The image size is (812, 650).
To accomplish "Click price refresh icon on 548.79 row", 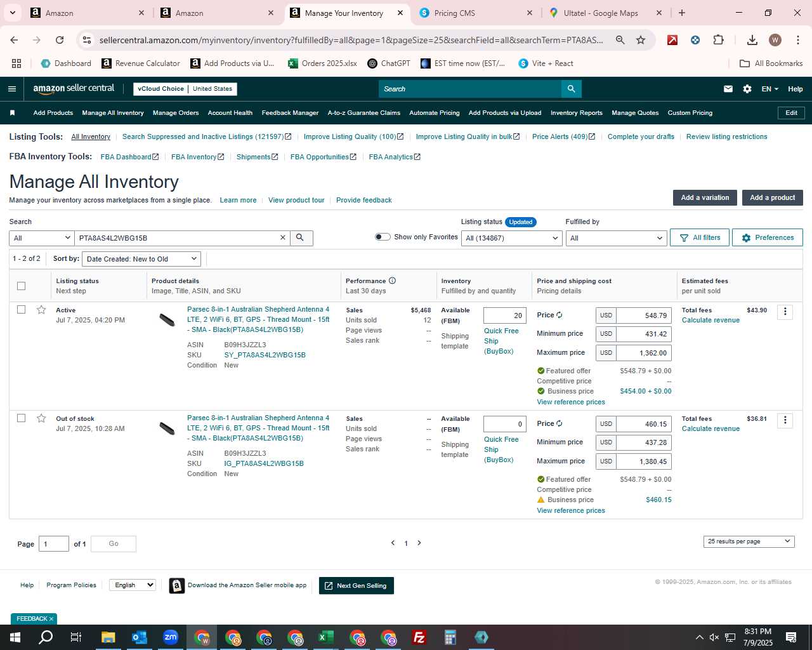I will click(559, 315).
